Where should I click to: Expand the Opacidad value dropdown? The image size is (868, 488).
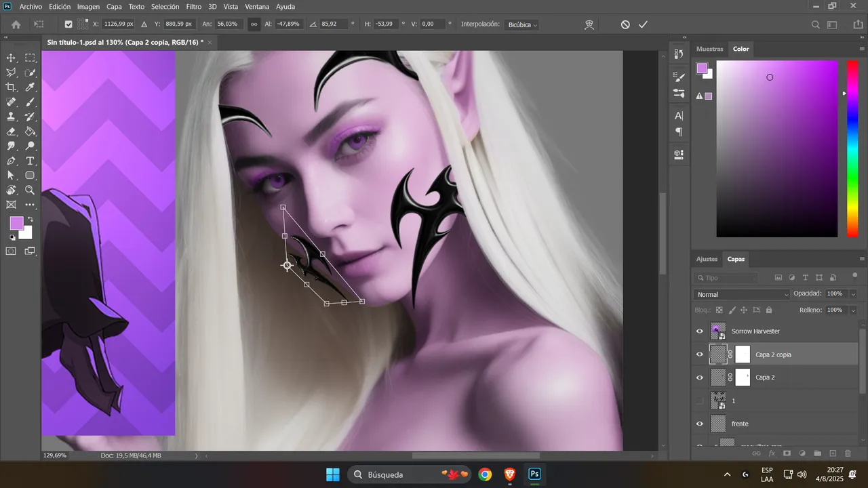[852, 294]
